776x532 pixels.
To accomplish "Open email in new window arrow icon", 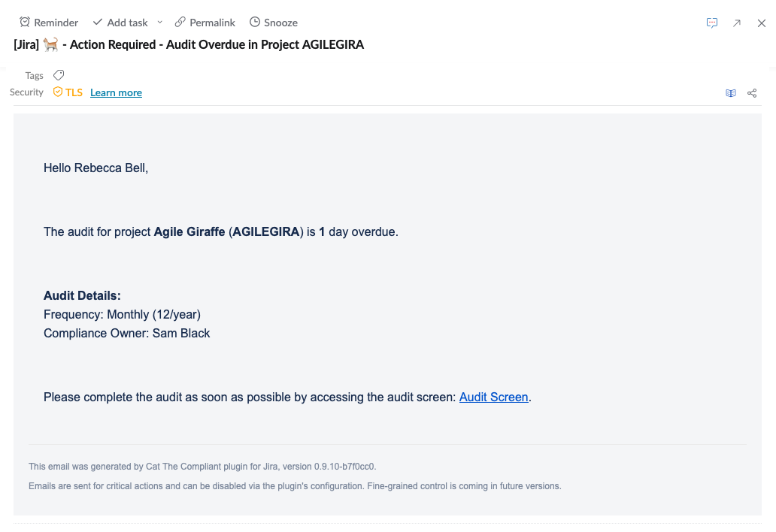I will pos(737,23).
